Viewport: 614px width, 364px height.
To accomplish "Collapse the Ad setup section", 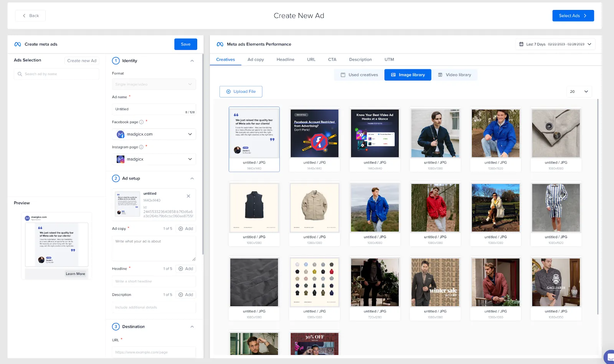I will pyautogui.click(x=192, y=179).
